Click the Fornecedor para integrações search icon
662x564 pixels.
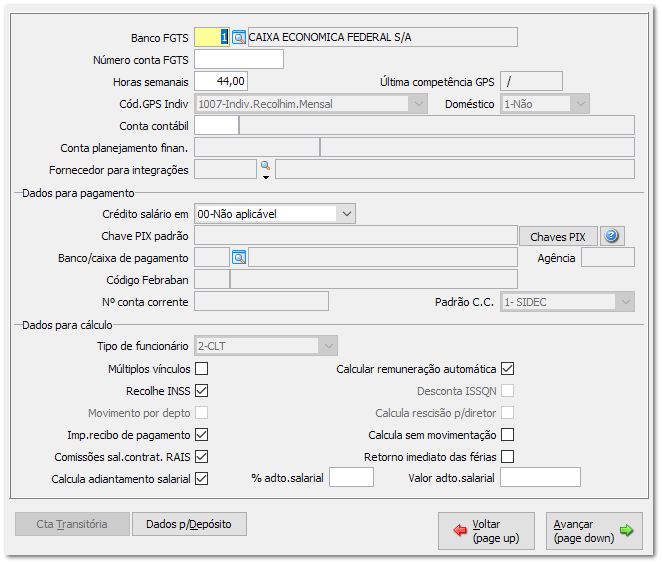pyautogui.click(x=265, y=164)
